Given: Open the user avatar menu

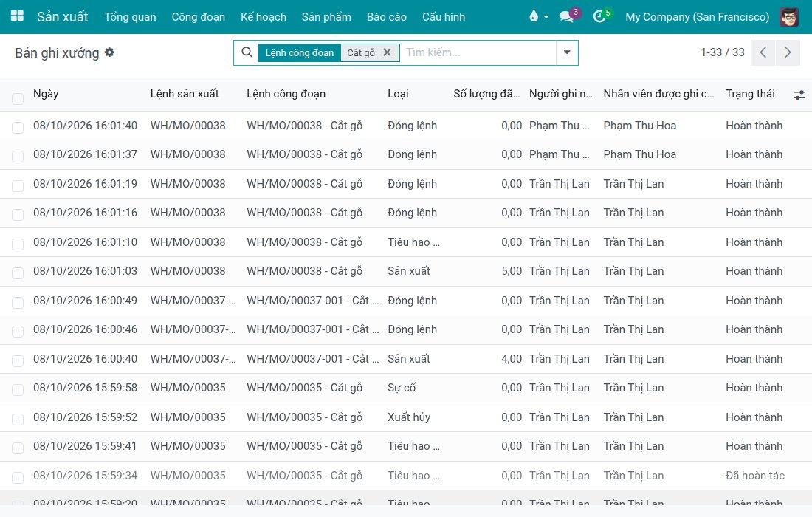Looking at the screenshot, I should [x=788, y=16].
